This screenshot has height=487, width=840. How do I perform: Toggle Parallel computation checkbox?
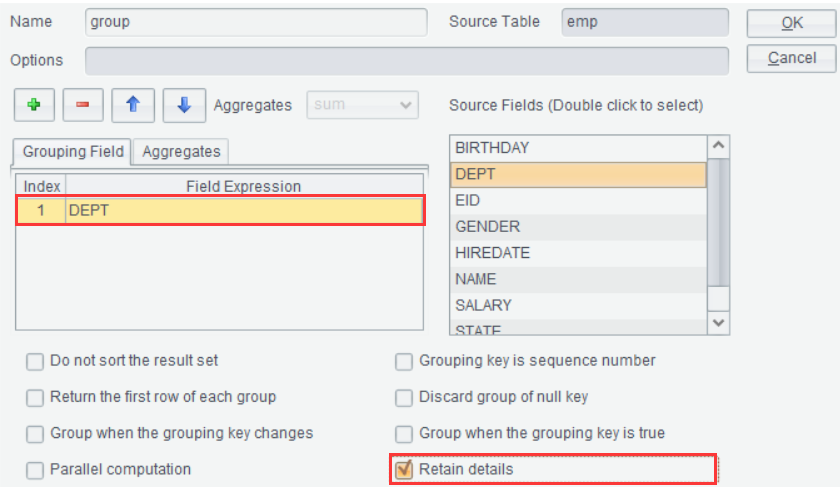point(35,470)
